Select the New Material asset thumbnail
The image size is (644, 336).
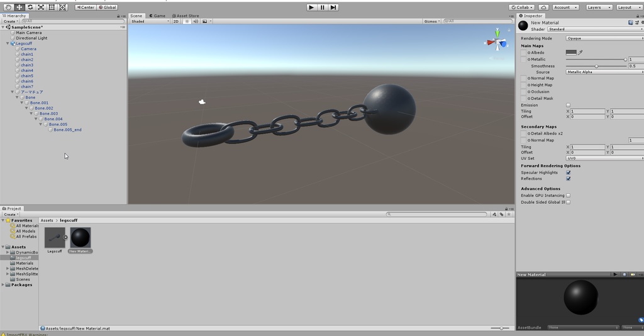(x=80, y=238)
